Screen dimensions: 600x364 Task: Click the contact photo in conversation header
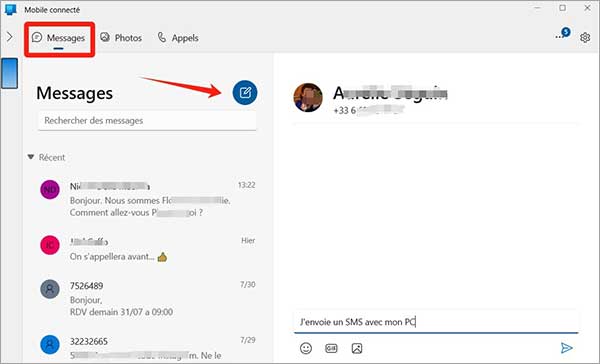point(308,98)
